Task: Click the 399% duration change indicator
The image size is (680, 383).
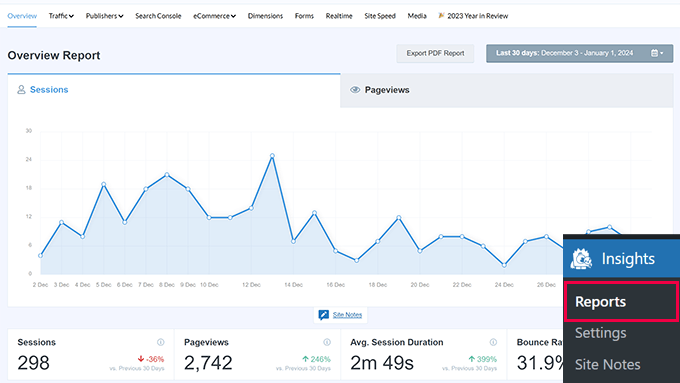Action: pos(483,359)
